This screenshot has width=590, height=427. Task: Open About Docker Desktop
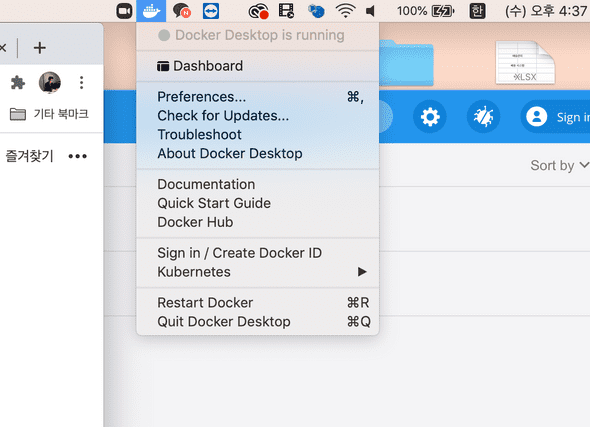[257, 153]
